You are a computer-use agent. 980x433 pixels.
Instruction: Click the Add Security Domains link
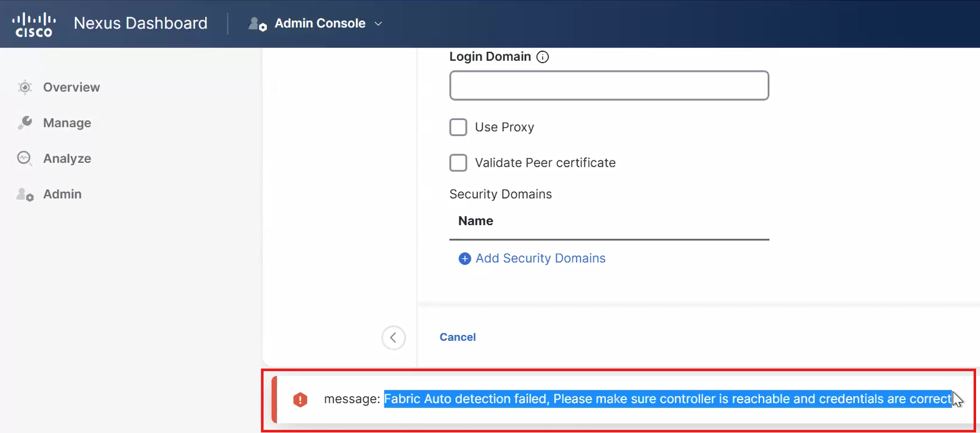[x=540, y=258]
